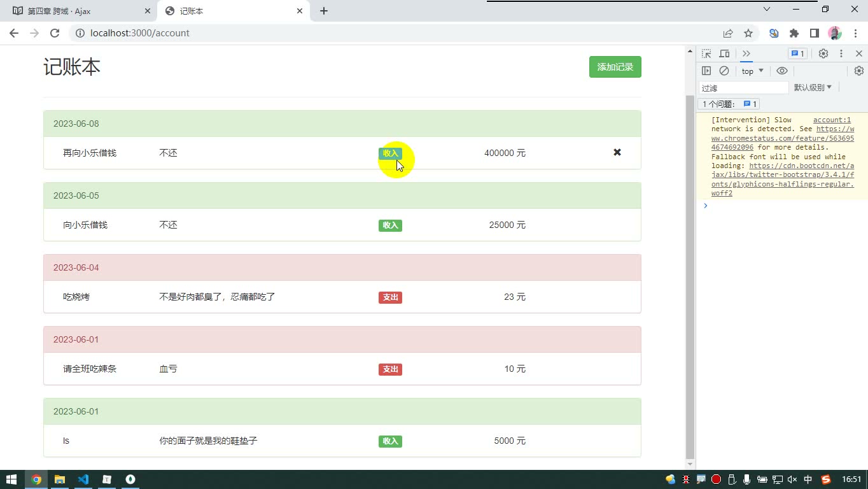The image size is (868, 489).
Task: Open the Chrome profile avatar
Action: tap(835, 33)
